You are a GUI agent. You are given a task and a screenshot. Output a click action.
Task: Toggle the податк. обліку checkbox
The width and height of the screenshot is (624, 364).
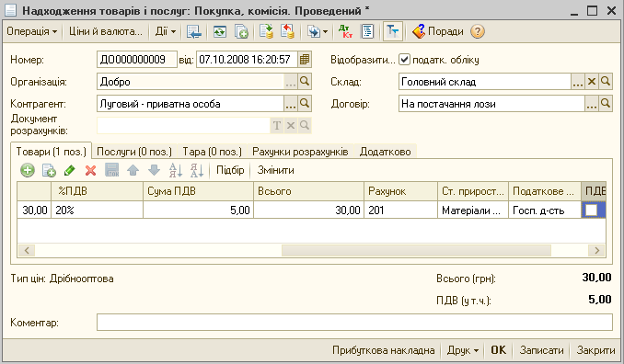(x=404, y=60)
